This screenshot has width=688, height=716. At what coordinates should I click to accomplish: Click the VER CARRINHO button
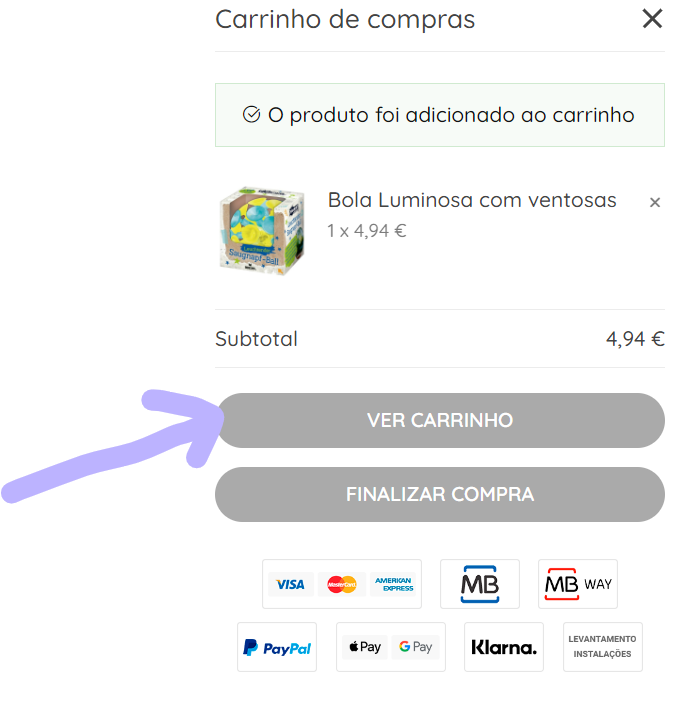click(440, 421)
